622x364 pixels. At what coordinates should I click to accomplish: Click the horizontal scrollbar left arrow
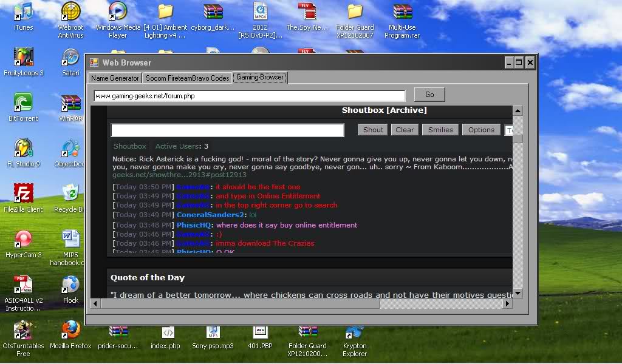pos(95,303)
